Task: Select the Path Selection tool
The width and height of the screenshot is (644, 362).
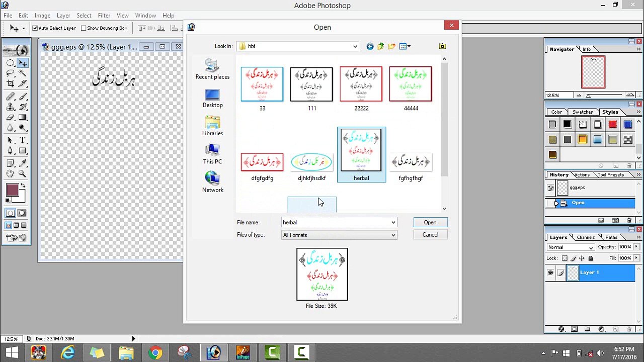Action: point(10,140)
